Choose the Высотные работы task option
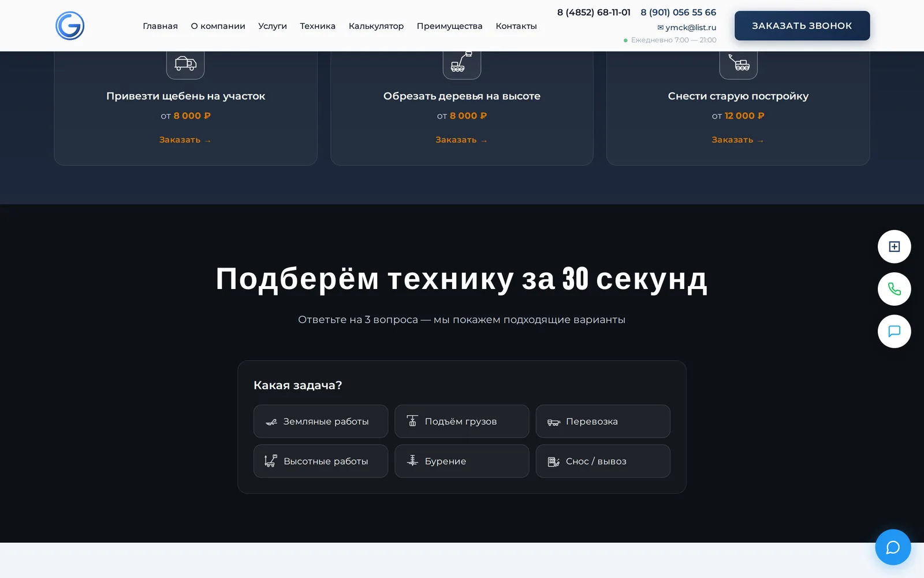This screenshot has height=578, width=924. coord(321,461)
